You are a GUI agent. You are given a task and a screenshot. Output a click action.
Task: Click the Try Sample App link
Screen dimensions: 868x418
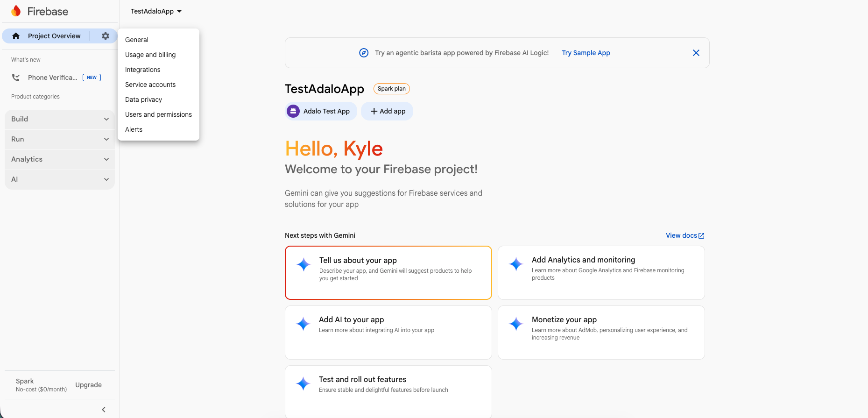[586, 53]
